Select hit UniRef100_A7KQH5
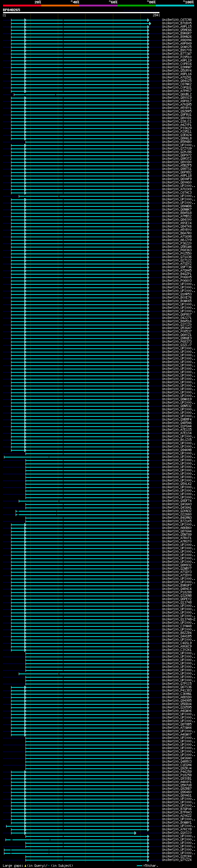 (x=177, y=104)
